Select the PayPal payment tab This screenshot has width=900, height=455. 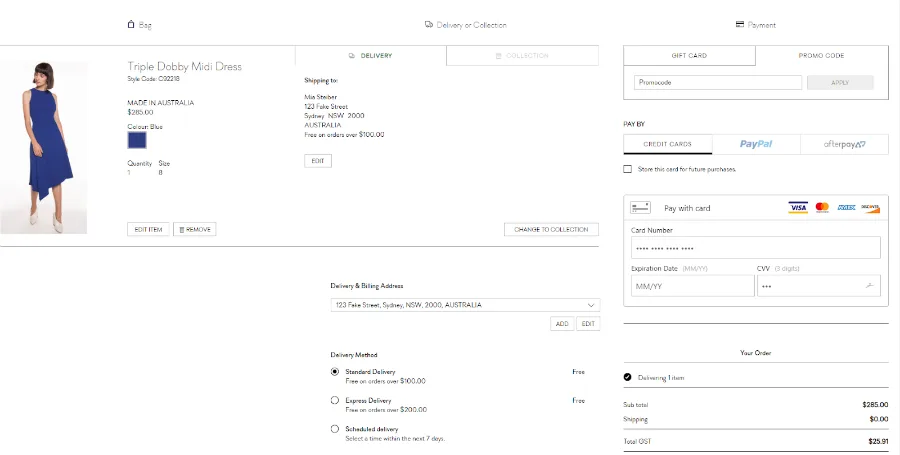coord(756,144)
